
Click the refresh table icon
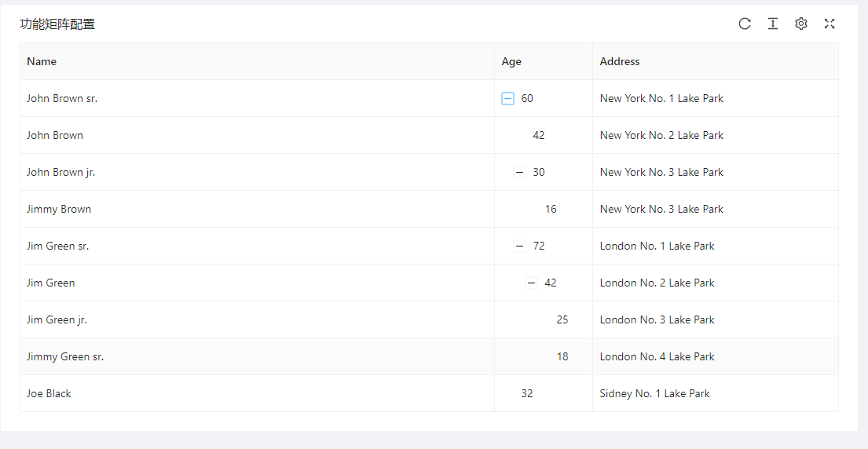pyautogui.click(x=745, y=24)
